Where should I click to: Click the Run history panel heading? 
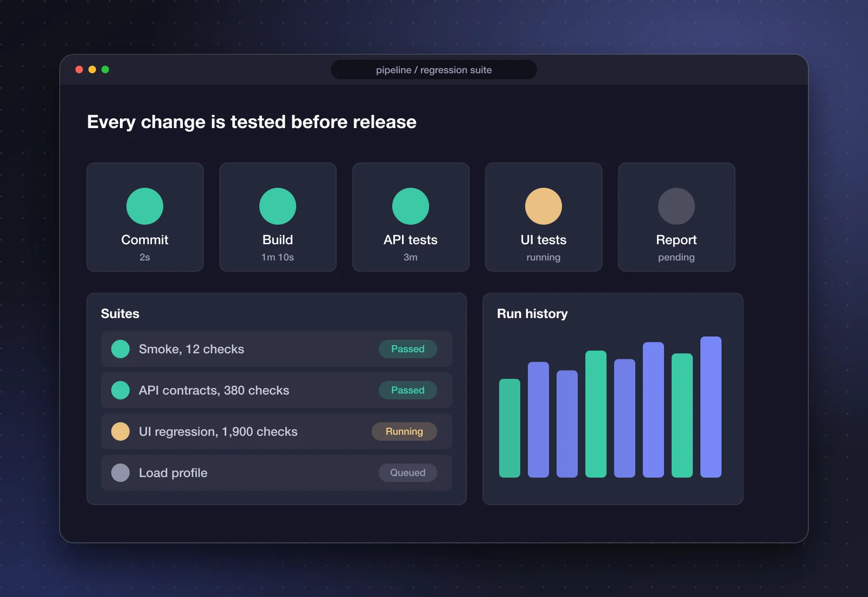(532, 314)
